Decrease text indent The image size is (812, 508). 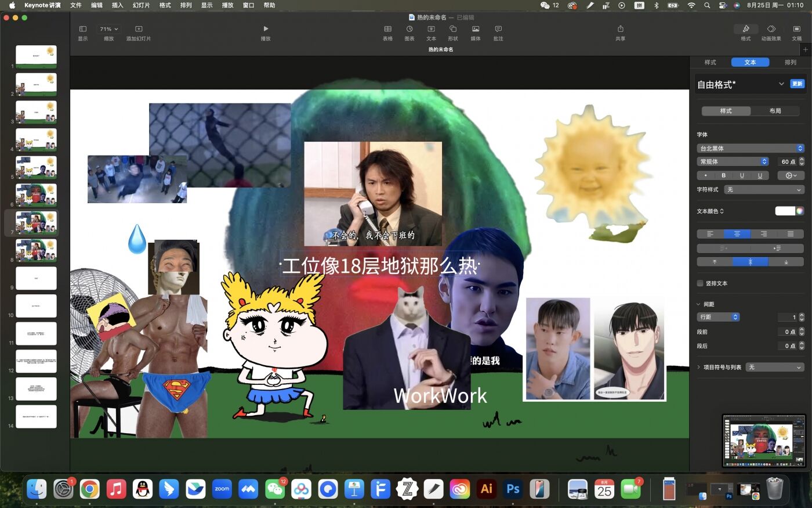coord(723,248)
